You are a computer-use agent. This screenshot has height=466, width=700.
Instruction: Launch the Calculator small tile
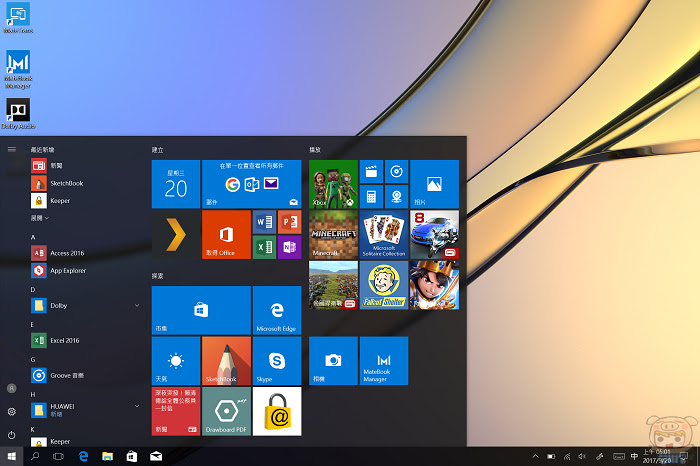[x=371, y=197]
